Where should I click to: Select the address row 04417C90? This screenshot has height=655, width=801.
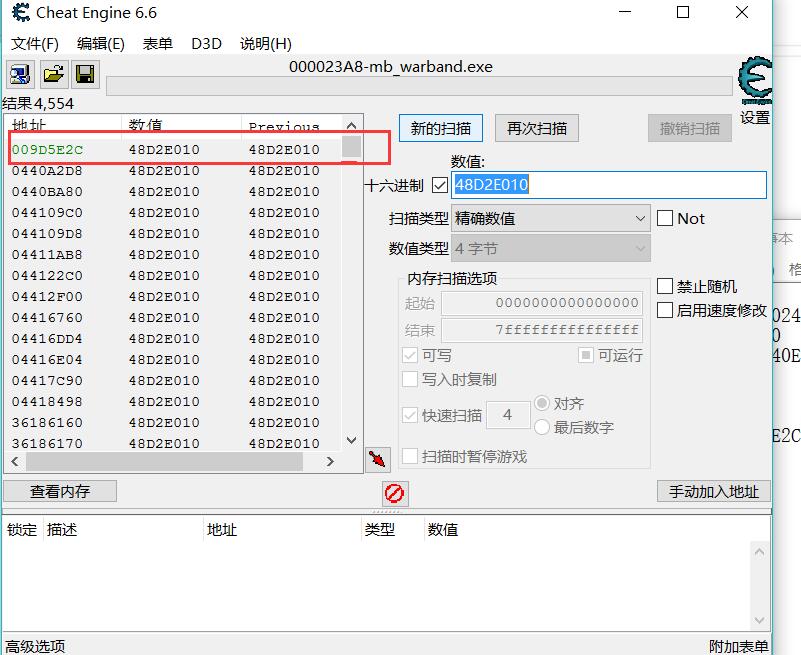point(174,381)
